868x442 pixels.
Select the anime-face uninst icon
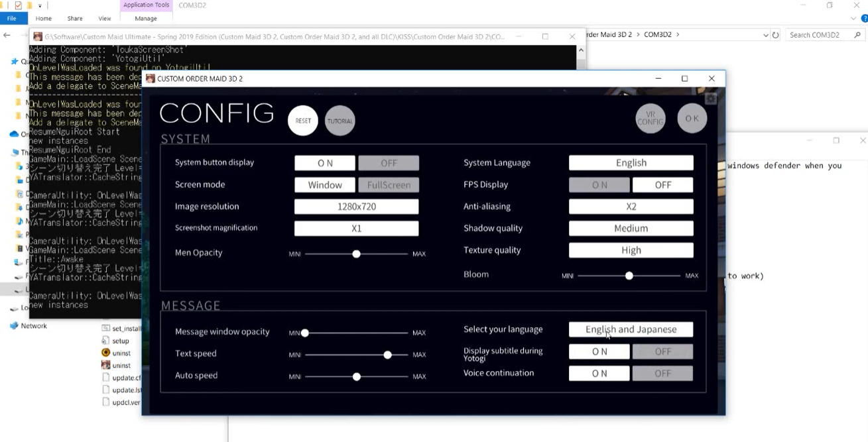106,365
